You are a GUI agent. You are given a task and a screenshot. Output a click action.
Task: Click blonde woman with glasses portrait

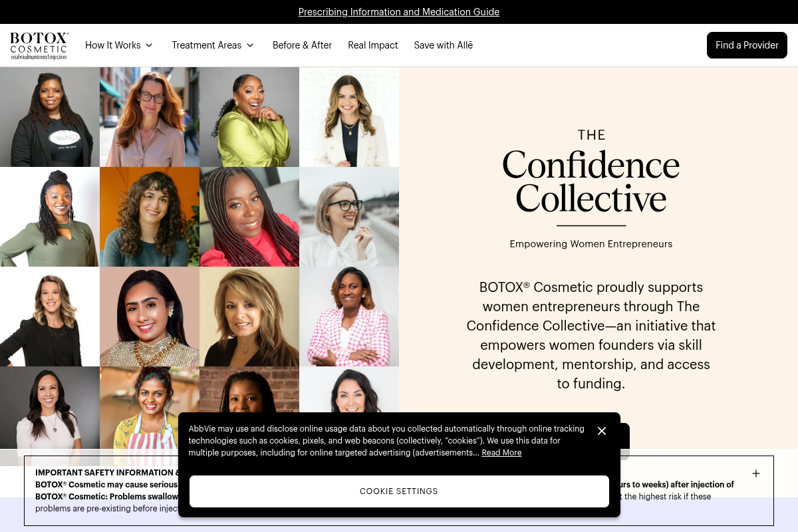tap(349, 217)
